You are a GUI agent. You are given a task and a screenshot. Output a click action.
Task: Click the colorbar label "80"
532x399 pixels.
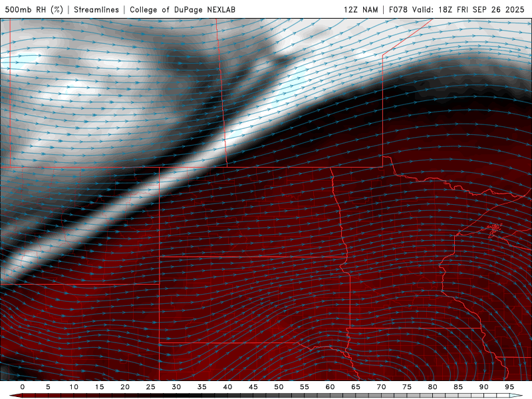click(x=432, y=387)
